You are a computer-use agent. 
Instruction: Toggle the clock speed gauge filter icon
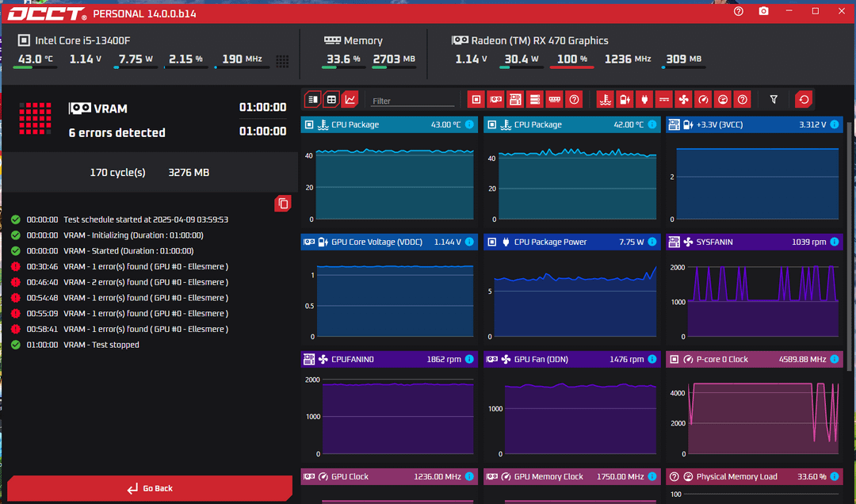point(703,99)
